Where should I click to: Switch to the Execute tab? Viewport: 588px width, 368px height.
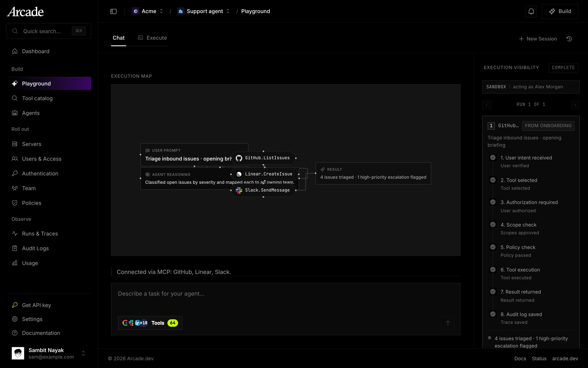point(152,38)
